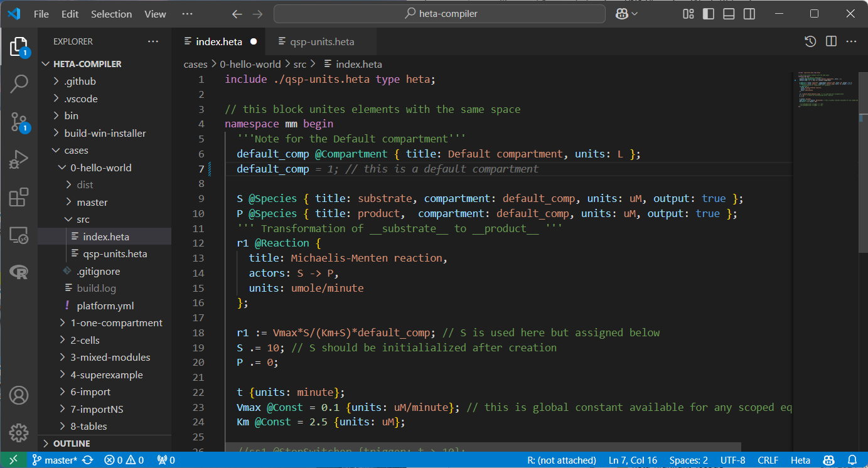
Task: Select the index.heta editor tab
Action: (219, 41)
